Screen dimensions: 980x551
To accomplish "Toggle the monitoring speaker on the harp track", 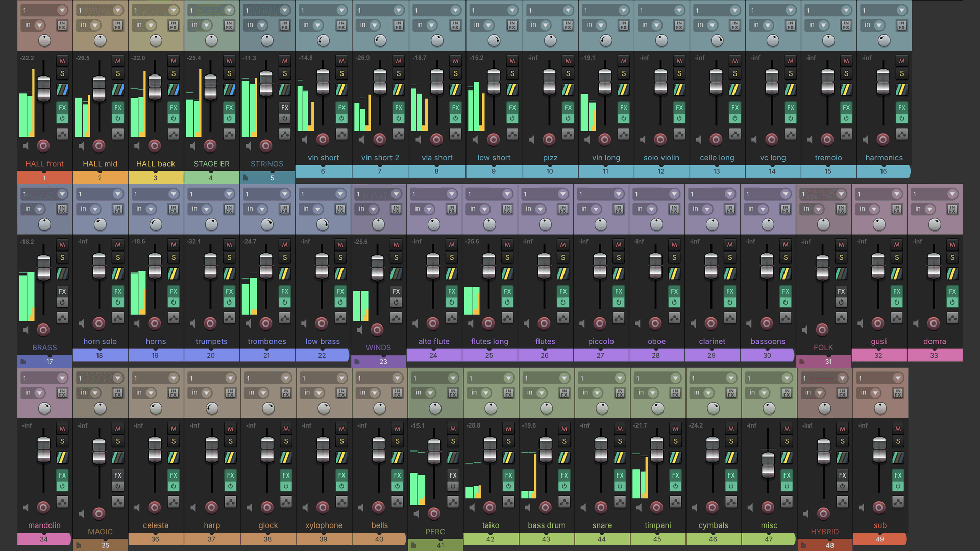I will 193,507.
